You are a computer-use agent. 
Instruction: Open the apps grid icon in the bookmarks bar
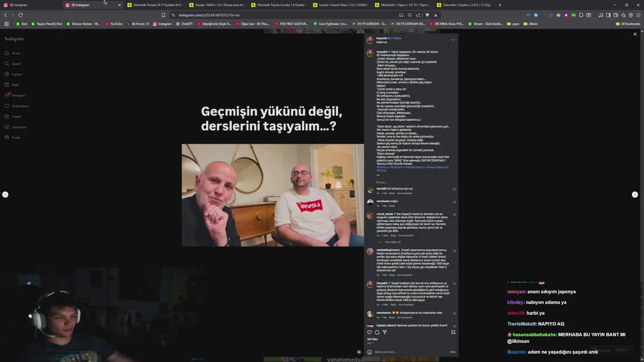7,24
